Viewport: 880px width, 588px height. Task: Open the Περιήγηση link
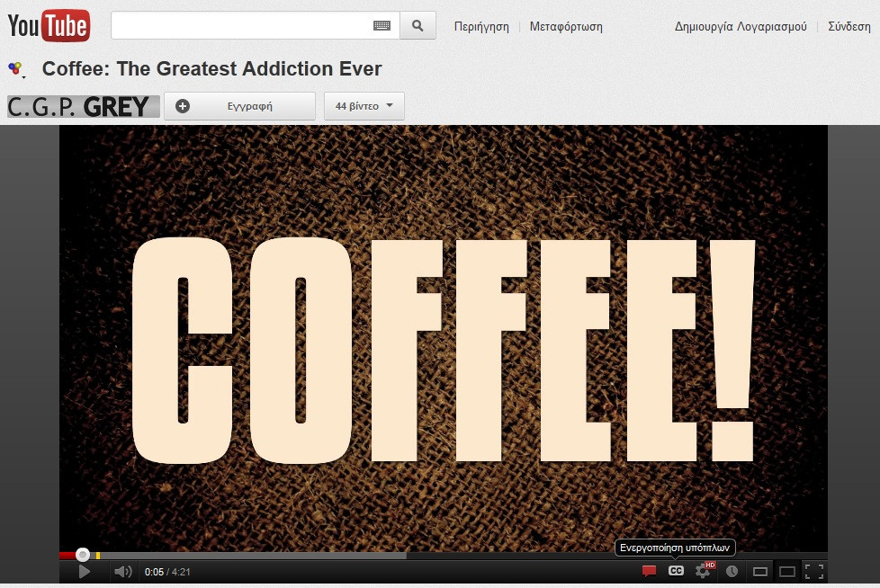click(481, 26)
